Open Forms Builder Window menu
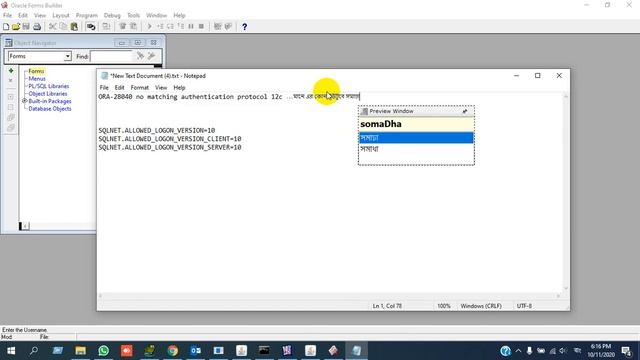Screen dimensions: 640x360 pyautogui.click(x=156, y=15)
